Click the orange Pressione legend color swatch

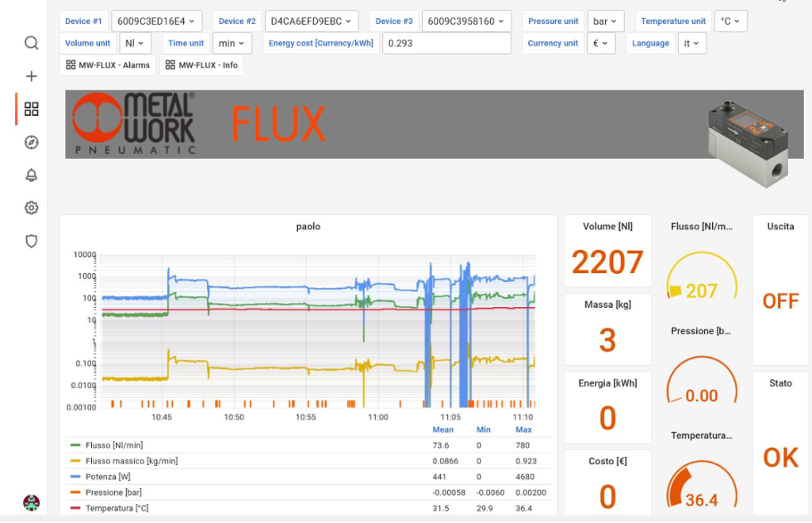pos(75,492)
